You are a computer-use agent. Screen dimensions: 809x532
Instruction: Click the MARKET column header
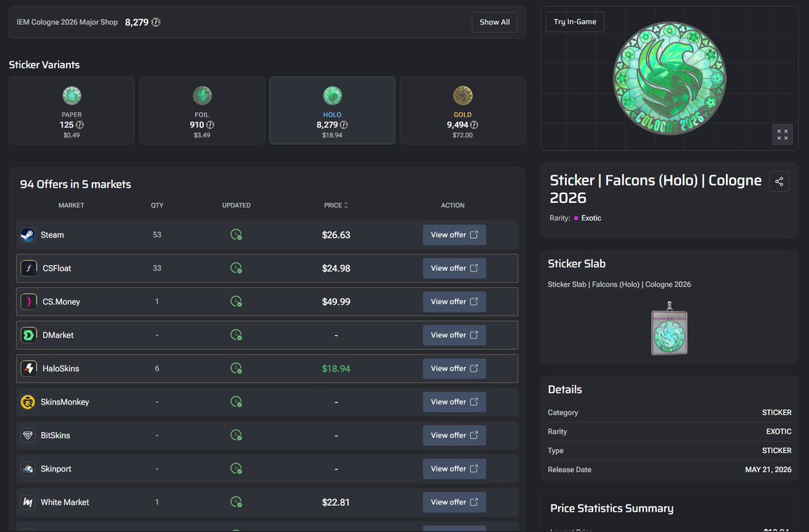click(71, 205)
